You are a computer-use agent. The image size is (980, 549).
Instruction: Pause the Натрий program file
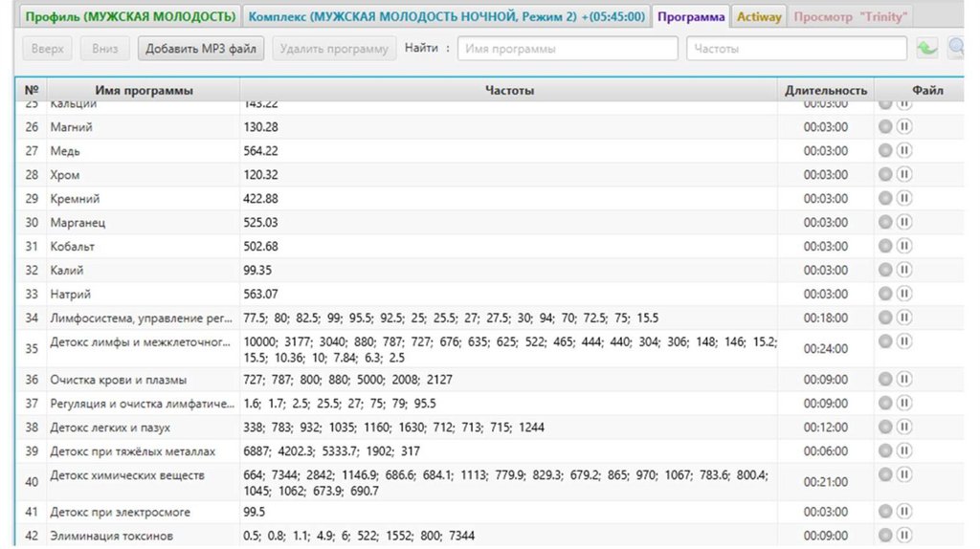point(903,294)
